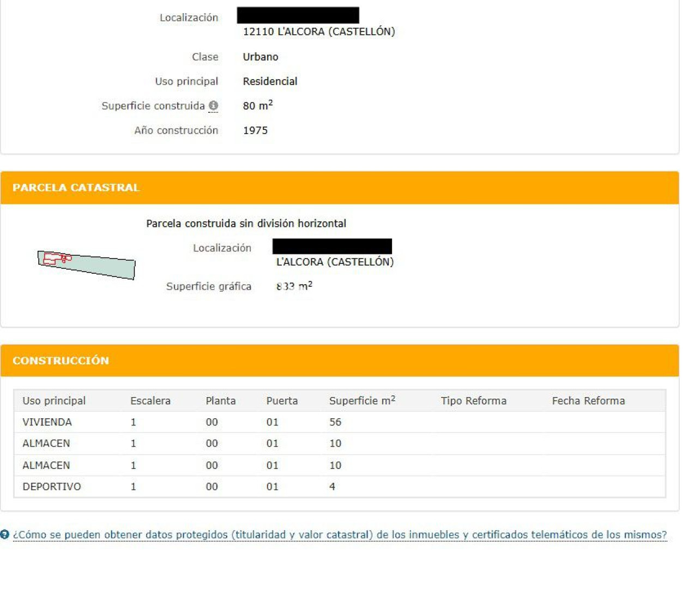Click the Puerta column header
The height and width of the screenshot is (589, 700).
pyautogui.click(x=282, y=401)
